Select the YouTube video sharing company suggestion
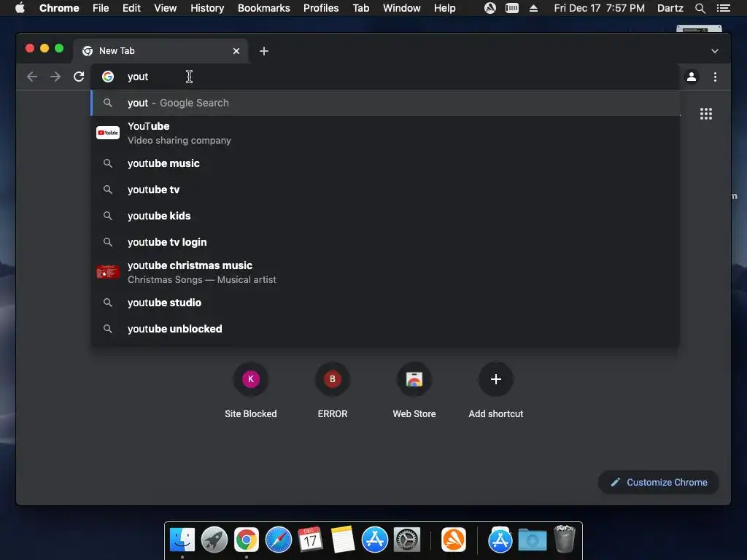This screenshot has height=560, width=747. click(385, 133)
